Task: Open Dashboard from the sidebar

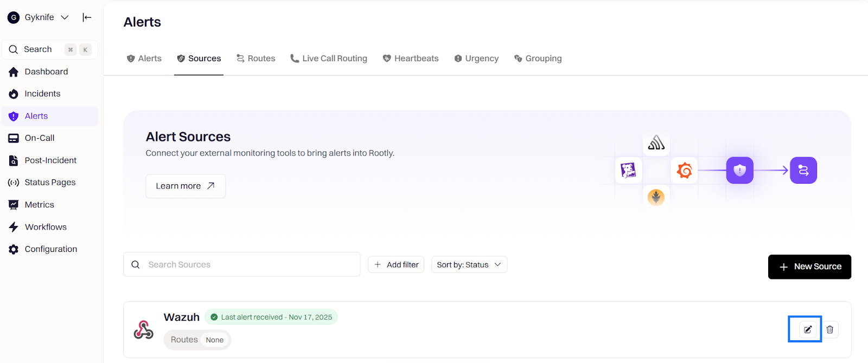Action: pos(50,72)
